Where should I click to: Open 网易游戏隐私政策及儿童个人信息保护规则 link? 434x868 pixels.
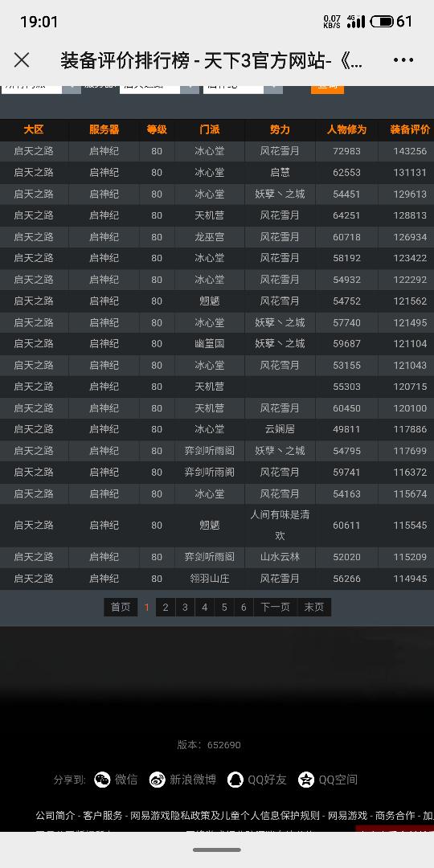click(x=225, y=816)
